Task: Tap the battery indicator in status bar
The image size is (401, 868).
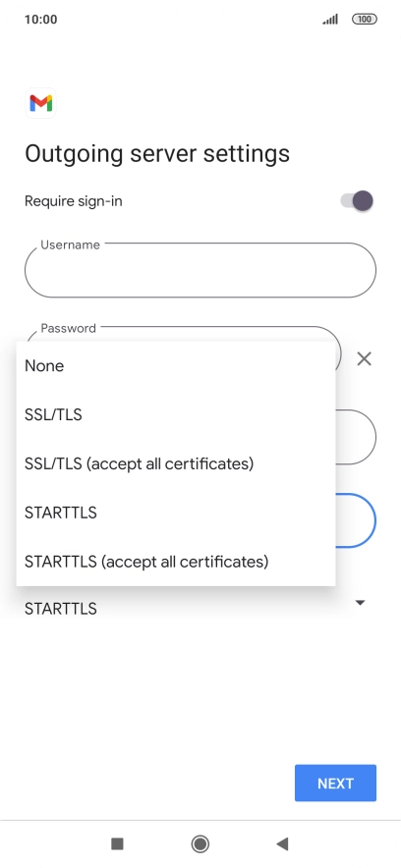Action: click(x=365, y=20)
